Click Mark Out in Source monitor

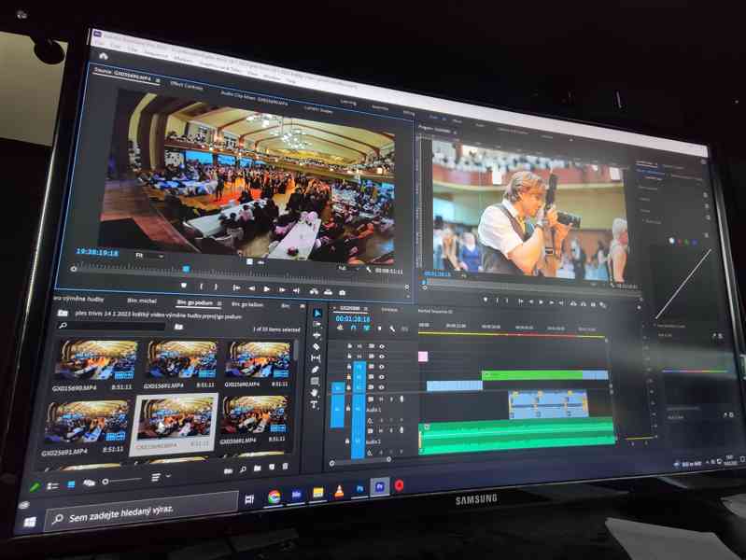tap(216, 287)
